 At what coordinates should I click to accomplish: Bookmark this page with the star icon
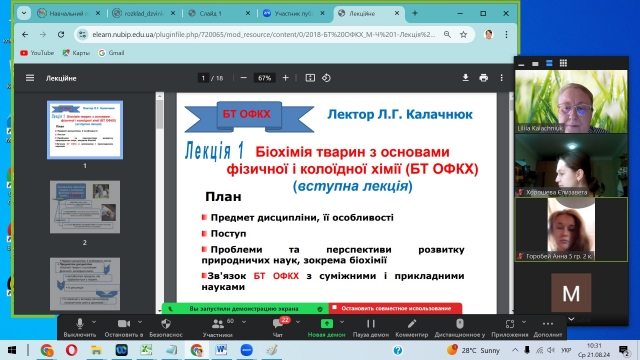[463, 35]
